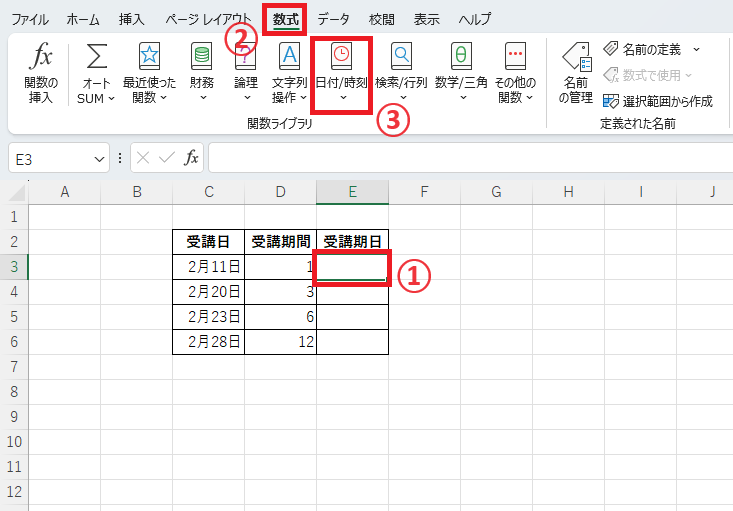This screenshot has width=733, height=511.
Task: Expand the 日付/時刻 dropdown chevron
Action: 343,98
